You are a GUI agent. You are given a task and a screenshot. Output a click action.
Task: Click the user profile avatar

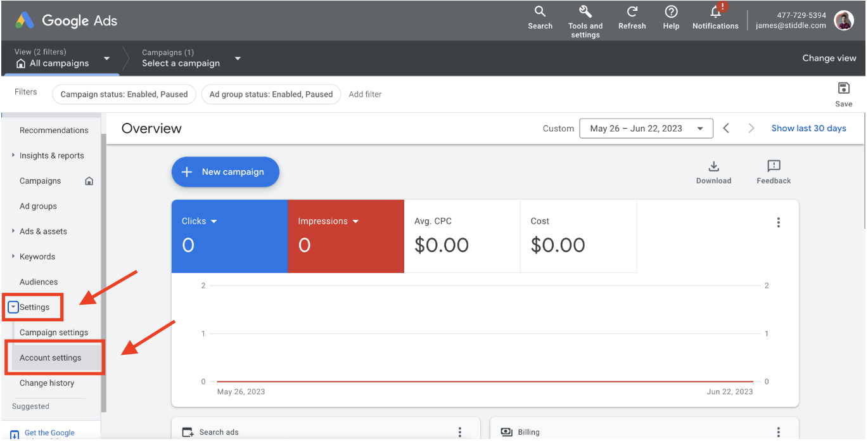[x=843, y=20]
